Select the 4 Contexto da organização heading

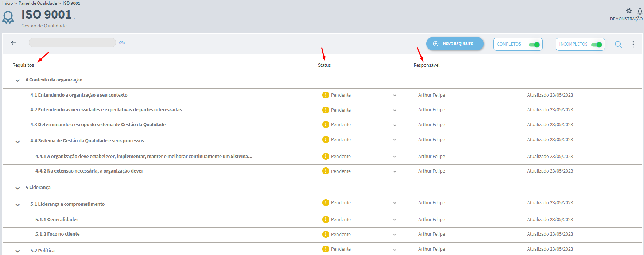pos(54,80)
